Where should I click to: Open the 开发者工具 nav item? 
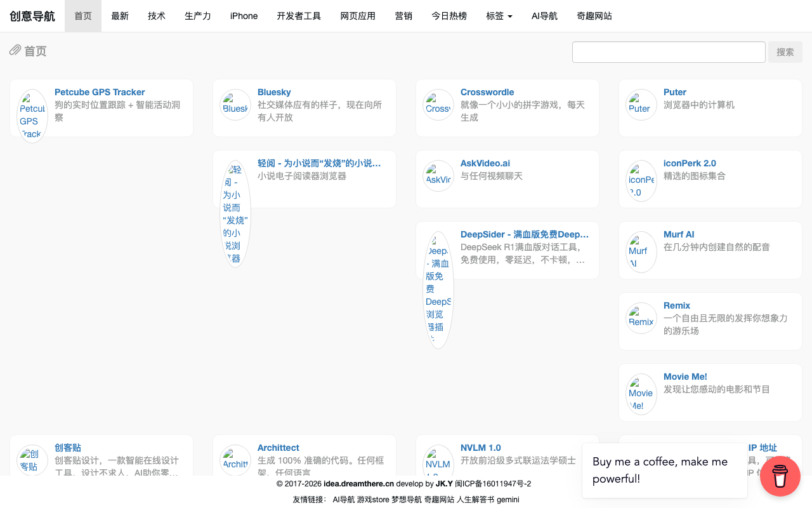click(299, 16)
